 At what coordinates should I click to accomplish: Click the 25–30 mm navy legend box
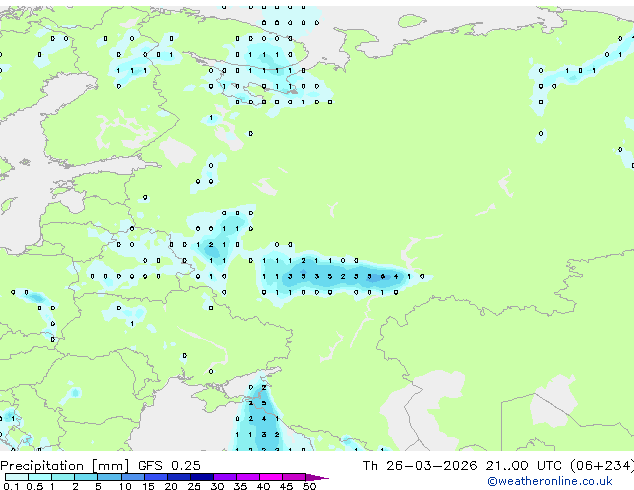coord(201,477)
